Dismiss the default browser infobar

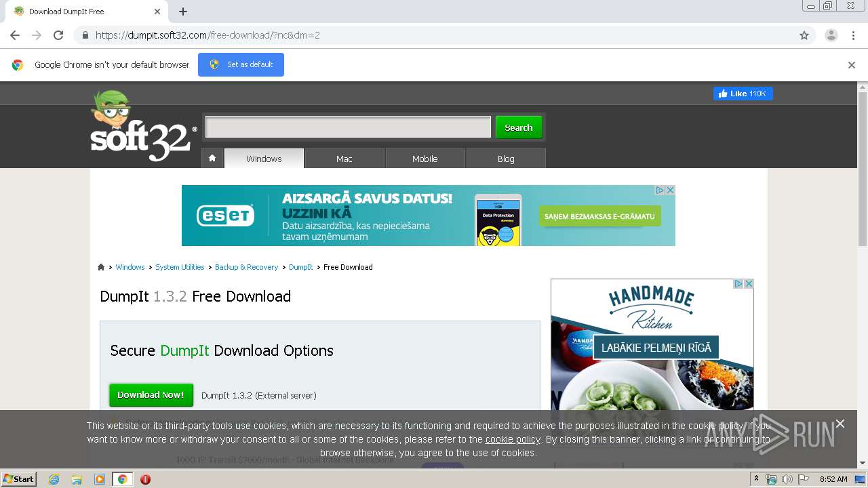point(852,65)
